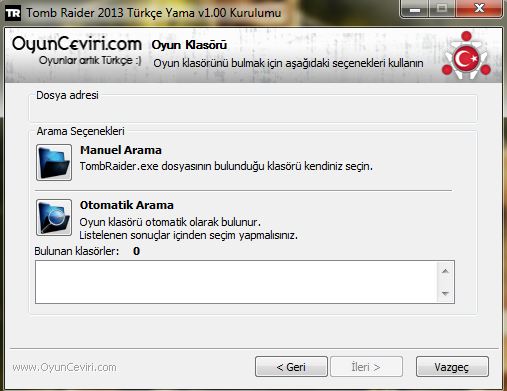Select the Otomatik Arama heading text
Image resolution: width=507 pixels, height=391 pixels.
(127, 205)
